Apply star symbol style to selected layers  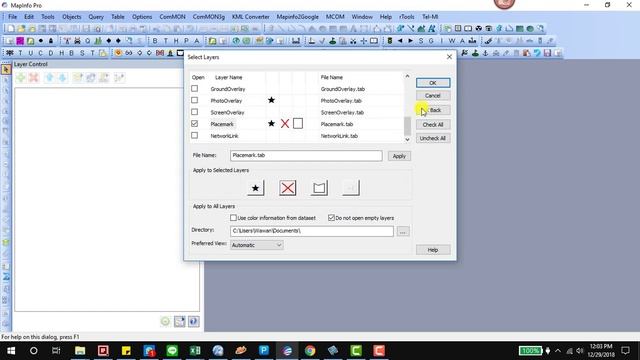click(256, 188)
